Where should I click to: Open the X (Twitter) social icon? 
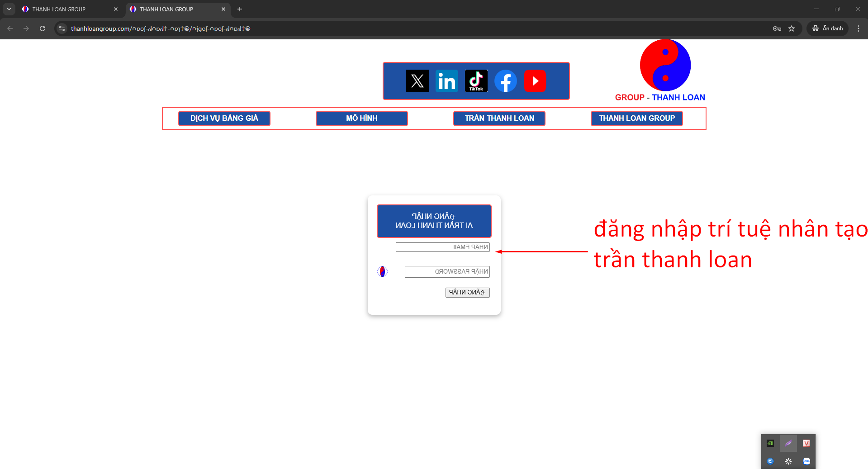coord(417,81)
